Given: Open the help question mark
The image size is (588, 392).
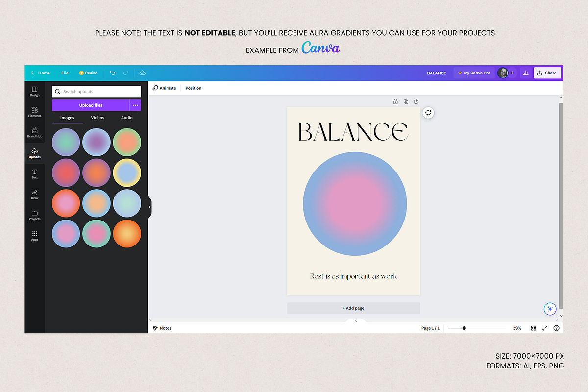Looking at the screenshot, I should pos(556,328).
